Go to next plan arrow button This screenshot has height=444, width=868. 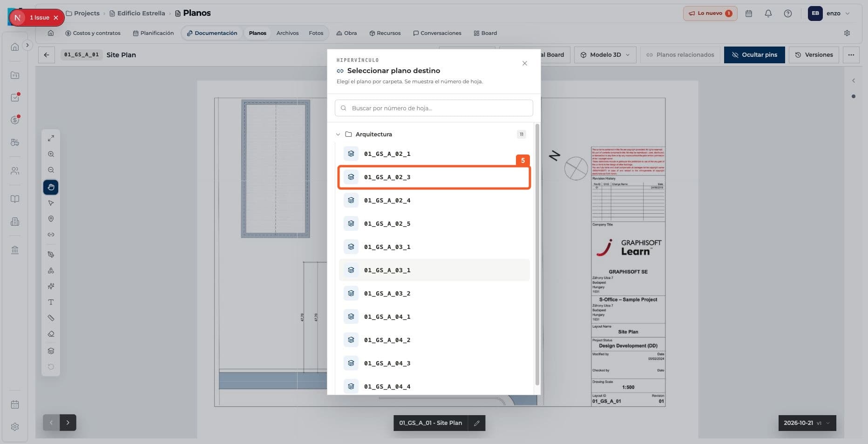click(68, 423)
